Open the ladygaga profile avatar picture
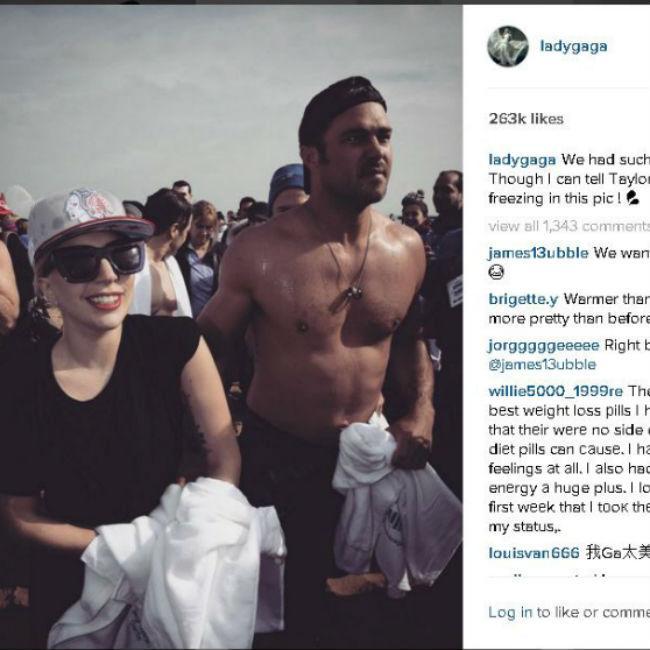This screenshot has height=650, width=650. click(x=508, y=46)
